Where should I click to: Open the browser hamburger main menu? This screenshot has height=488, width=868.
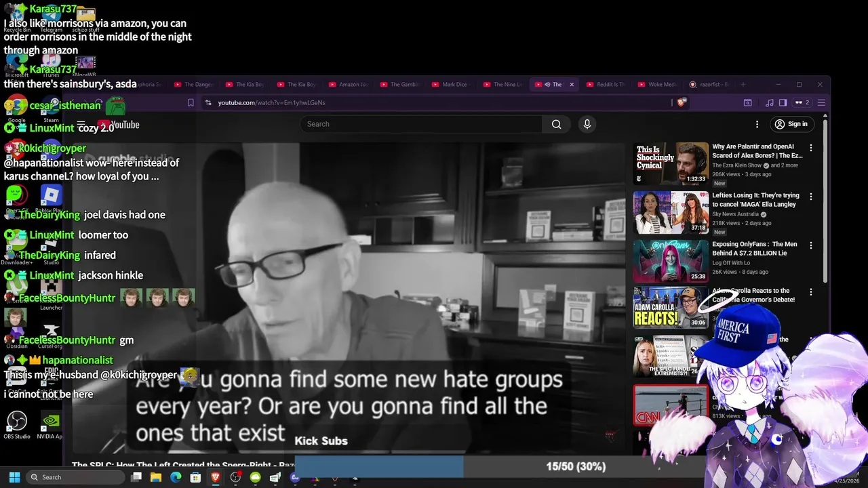click(x=821, y=103)
